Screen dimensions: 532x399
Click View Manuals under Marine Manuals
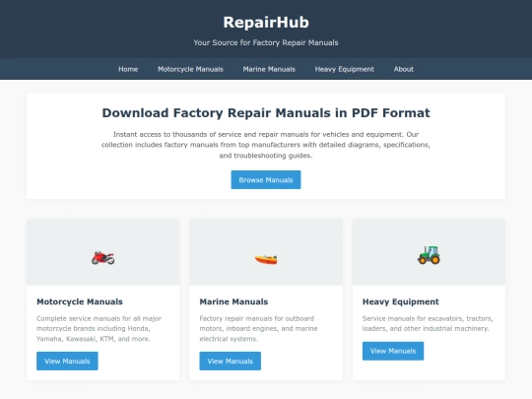pyautogui.click(x=230, y=361)
